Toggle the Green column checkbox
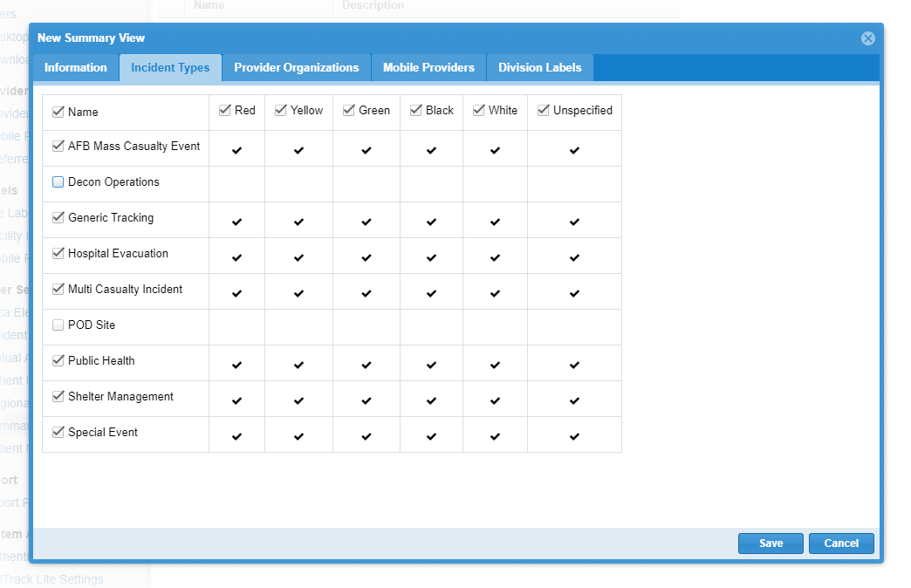The image size is (911, 588). [x=348, y=110]
